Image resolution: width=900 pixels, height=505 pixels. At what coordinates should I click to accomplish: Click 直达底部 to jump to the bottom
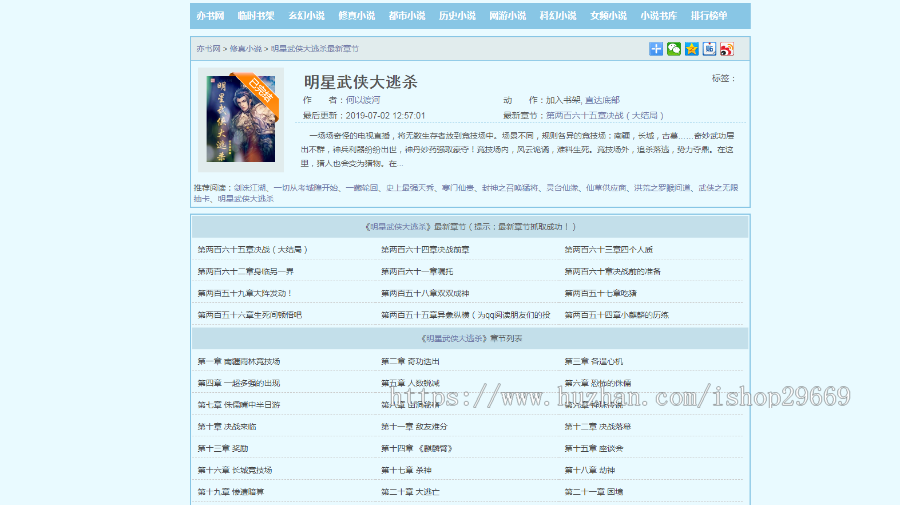[x=602, y=100]
